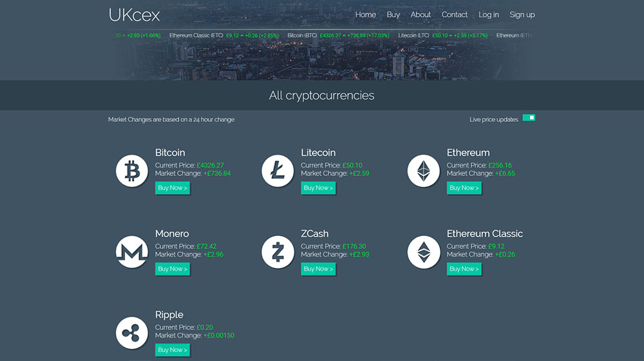
Task: Click the Ethereum diamond icon
Action: point(424,171)
